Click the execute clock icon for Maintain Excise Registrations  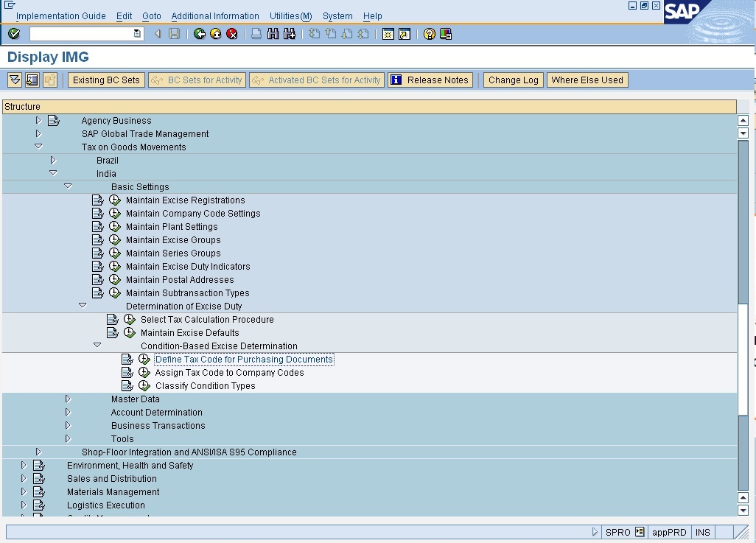tap(115, 200)
